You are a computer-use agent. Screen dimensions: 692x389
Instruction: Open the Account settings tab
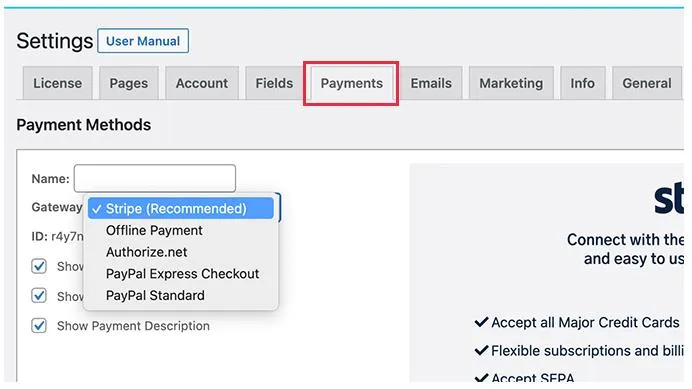tap(202, 83)
